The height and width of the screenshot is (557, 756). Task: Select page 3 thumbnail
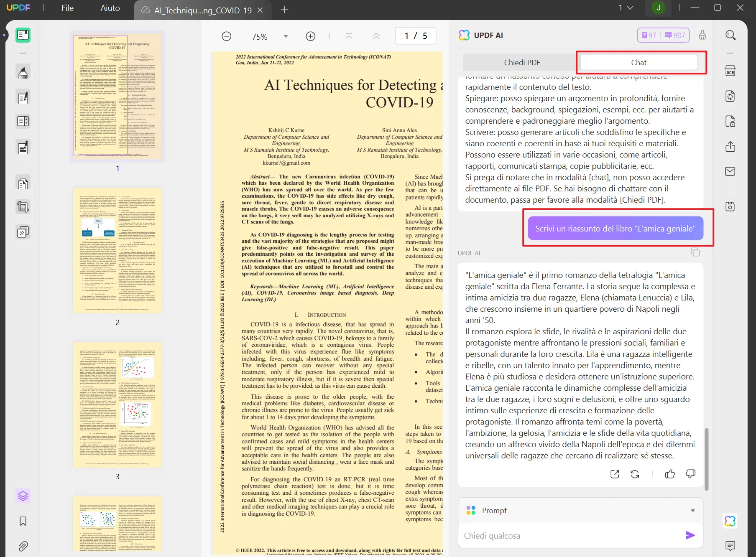coord(117,404)
